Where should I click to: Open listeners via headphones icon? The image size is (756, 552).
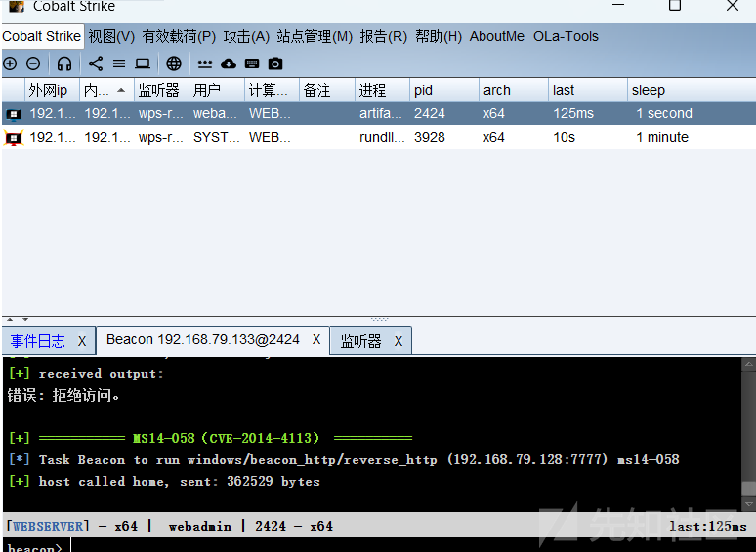point(64,64)
